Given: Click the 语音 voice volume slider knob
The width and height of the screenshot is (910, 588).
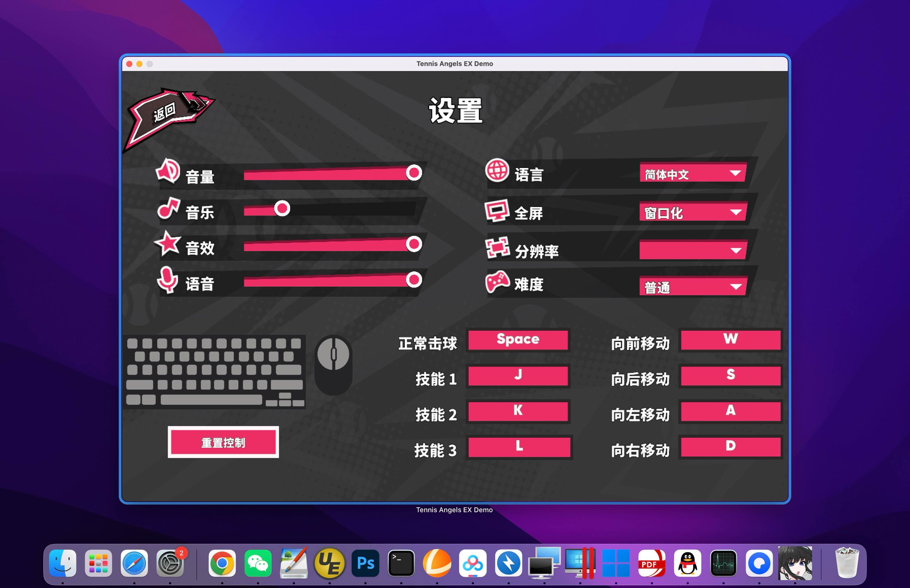Looking at the screenshot, I should (x=414, y=279).
